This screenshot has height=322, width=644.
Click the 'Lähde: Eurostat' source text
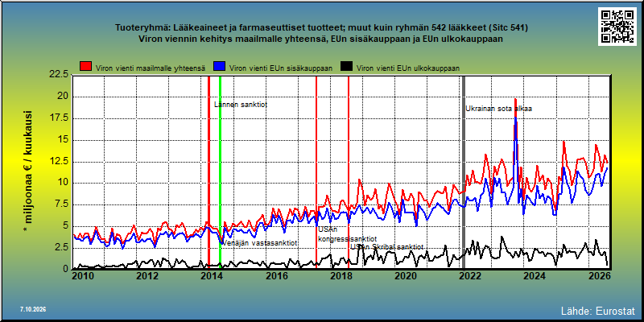598,310
